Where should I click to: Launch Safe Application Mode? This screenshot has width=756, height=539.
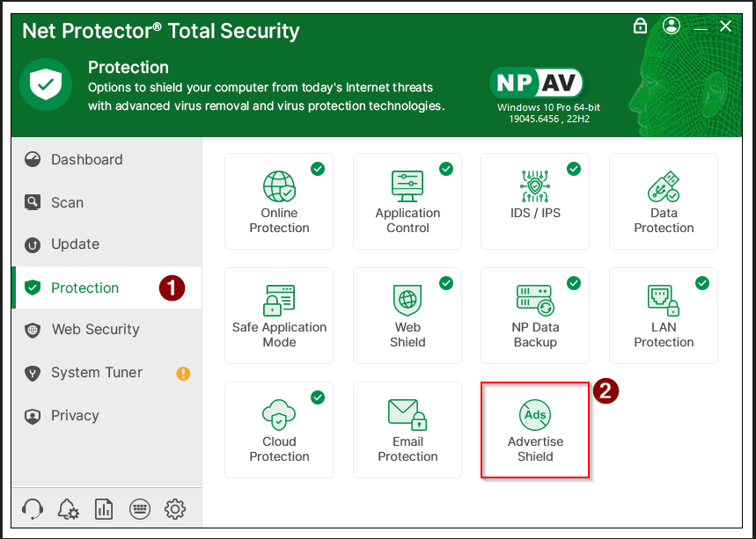279,316
